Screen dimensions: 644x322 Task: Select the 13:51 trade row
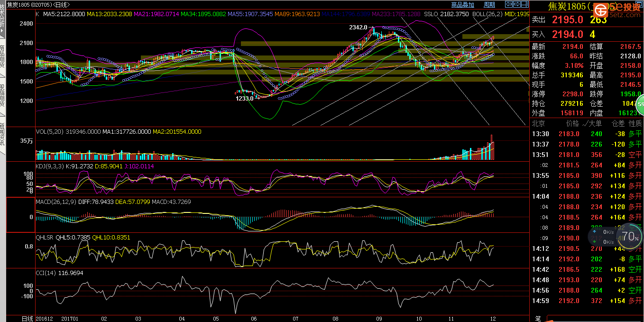[x=587, y=155]
